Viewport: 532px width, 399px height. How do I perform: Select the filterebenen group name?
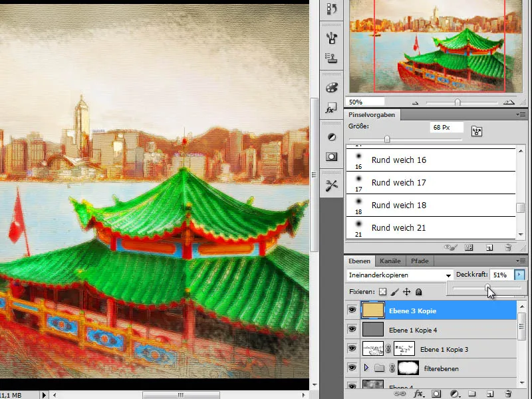[441, 368]
